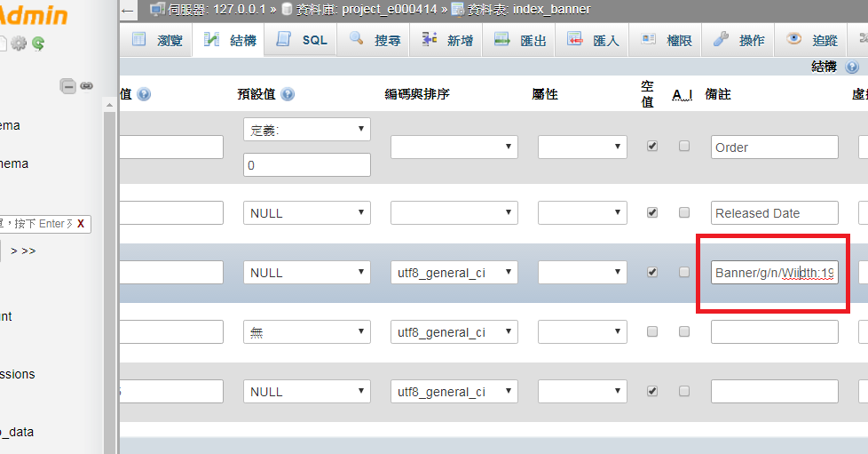The height and width of the screenshot is (454, 868).
Task: Toggle A_I checkbox for Order row
Action: coord(684,147)
